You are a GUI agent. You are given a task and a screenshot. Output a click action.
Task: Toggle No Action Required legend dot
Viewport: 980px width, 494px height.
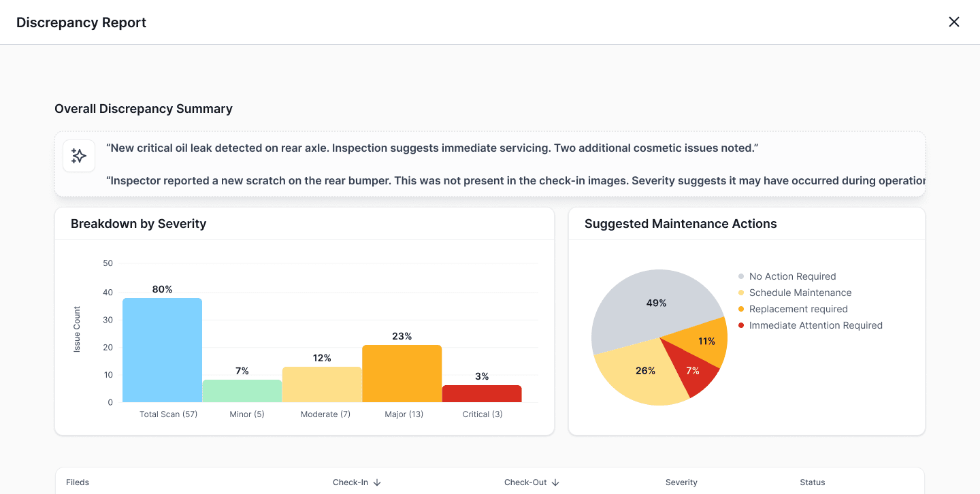tap(741, 276)
